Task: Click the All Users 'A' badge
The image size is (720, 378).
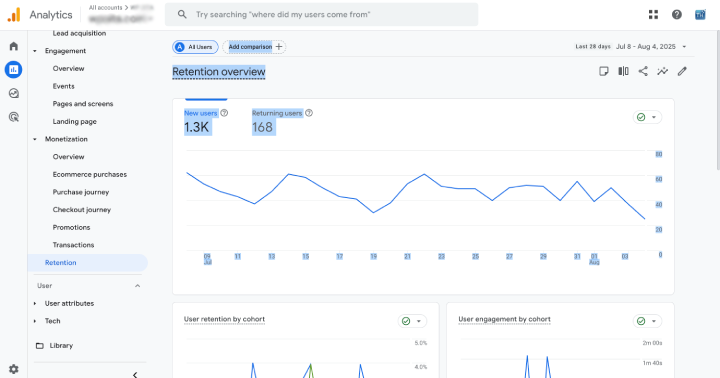Action: [180, 47]
